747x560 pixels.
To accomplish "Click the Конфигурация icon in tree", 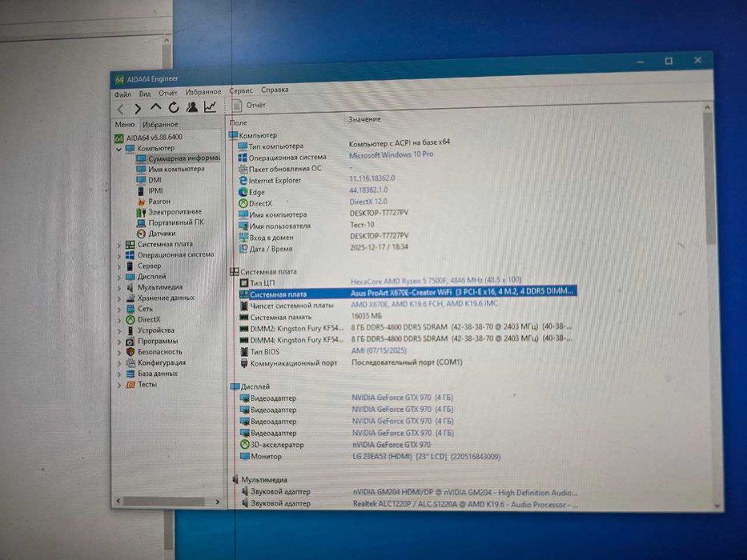I will pos(131,363).
